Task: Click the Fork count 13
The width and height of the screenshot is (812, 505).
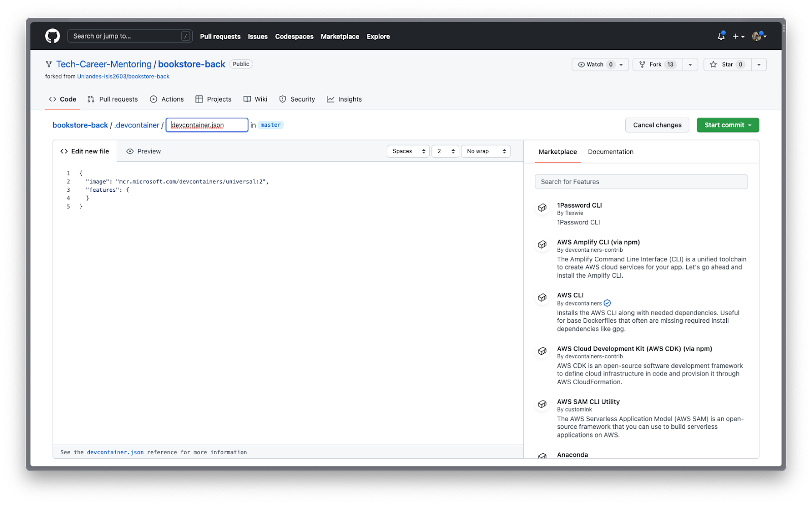Action: 670,64
